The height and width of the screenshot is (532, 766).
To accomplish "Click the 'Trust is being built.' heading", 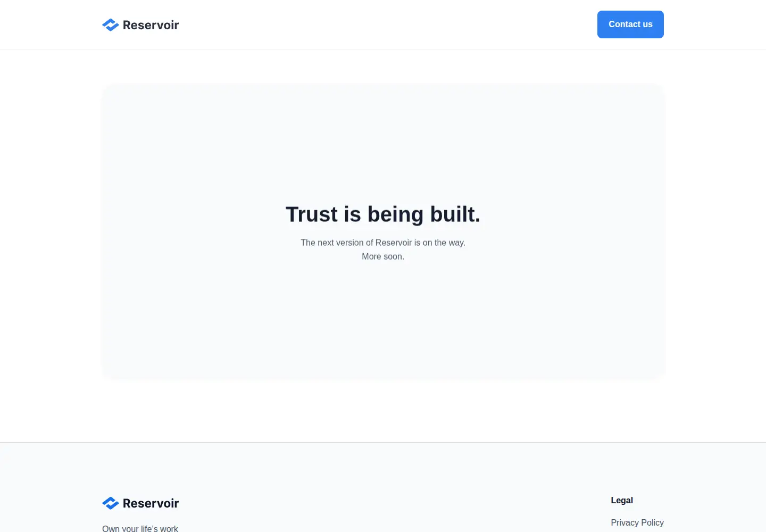I will pos(383,214).
